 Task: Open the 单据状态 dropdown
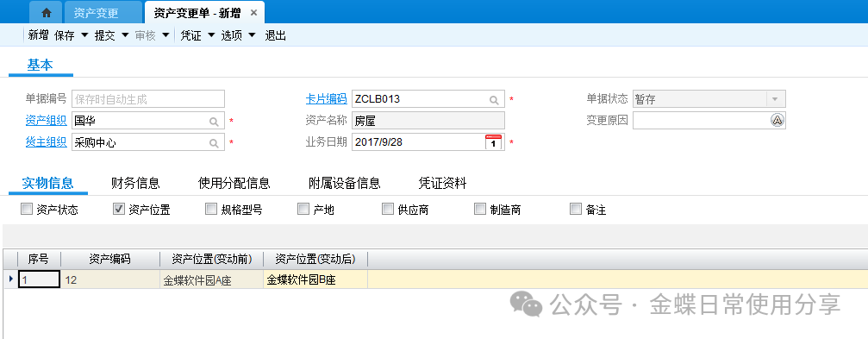point(775,99)
